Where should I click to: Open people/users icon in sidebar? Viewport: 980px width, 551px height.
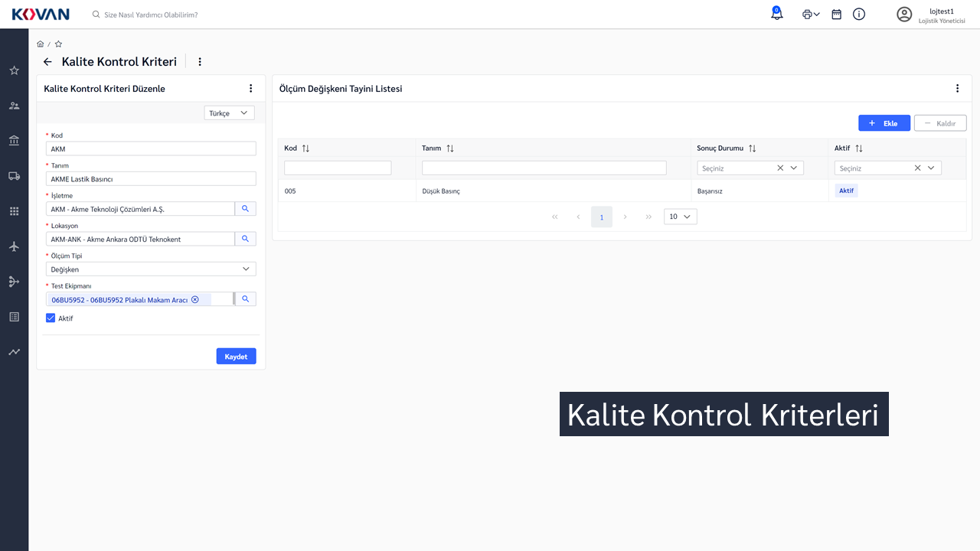[14, 106]
